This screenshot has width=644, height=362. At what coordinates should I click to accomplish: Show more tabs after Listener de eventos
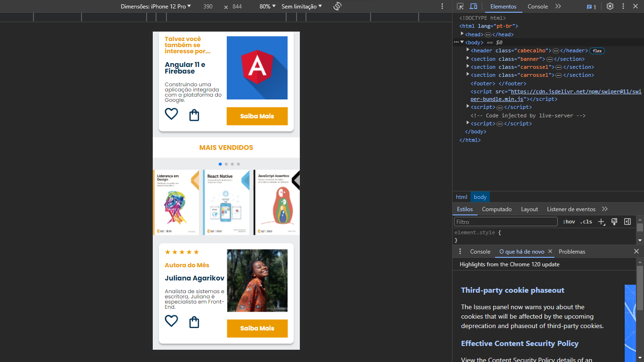pyautogui.click(x=605, y=209)
